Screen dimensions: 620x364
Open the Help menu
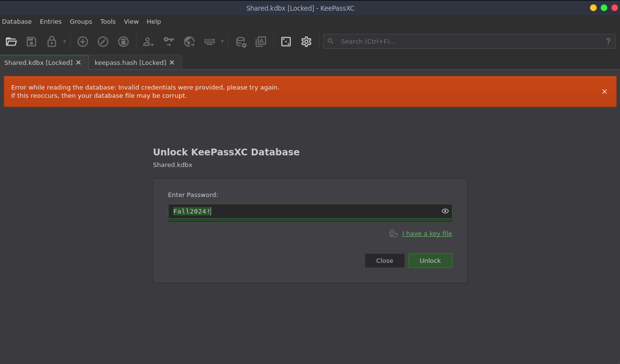[x=154, y=22]
